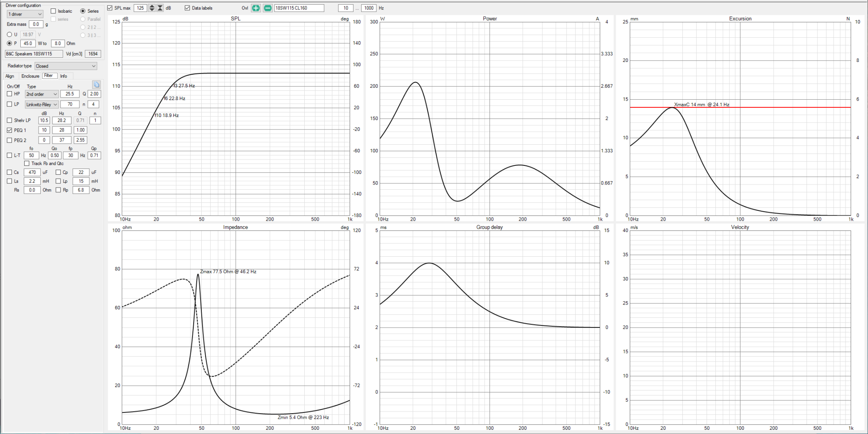
Task: Click the HP frequency 25.5 field
Action: (70, 94)
